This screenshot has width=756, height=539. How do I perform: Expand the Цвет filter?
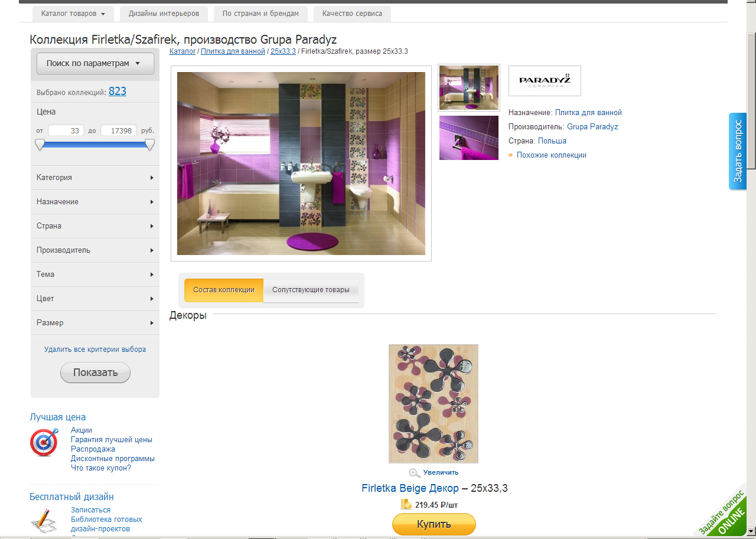click(95, 299)
